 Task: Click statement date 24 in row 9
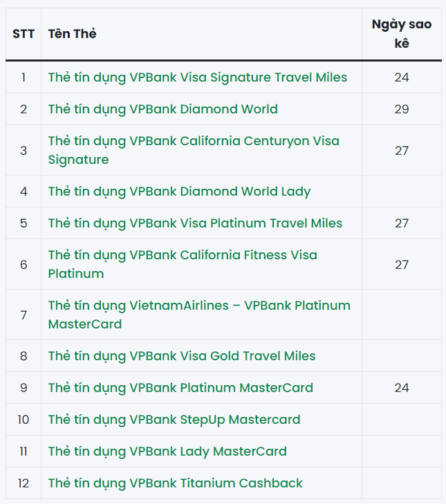tap(402, 388)
